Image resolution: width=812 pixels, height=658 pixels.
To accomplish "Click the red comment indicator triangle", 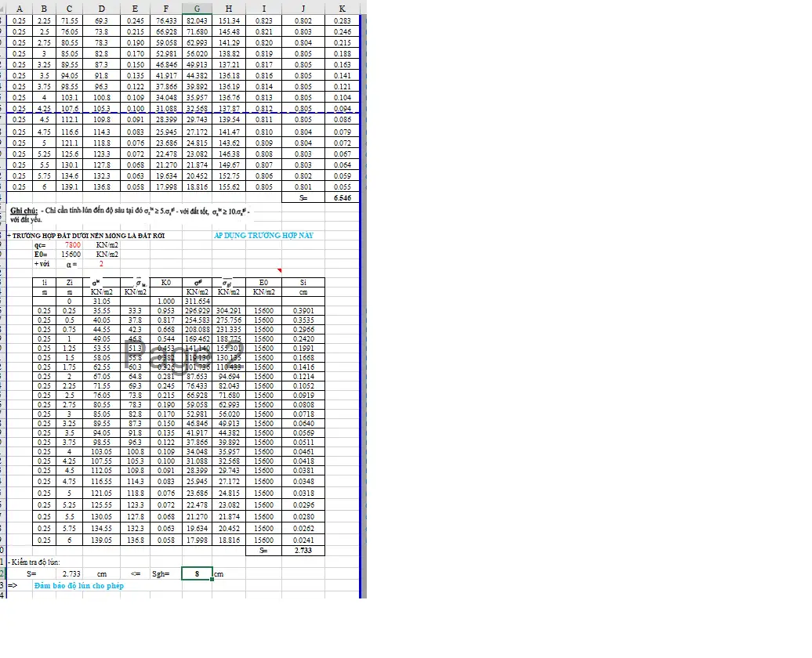I will 281,270.
